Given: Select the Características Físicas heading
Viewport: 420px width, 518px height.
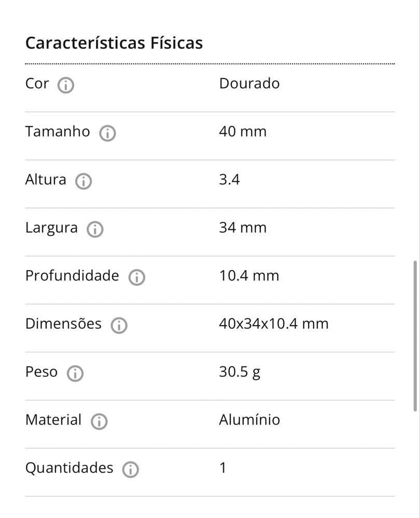Looking at the screenshot, I should (x=114, y=43).
